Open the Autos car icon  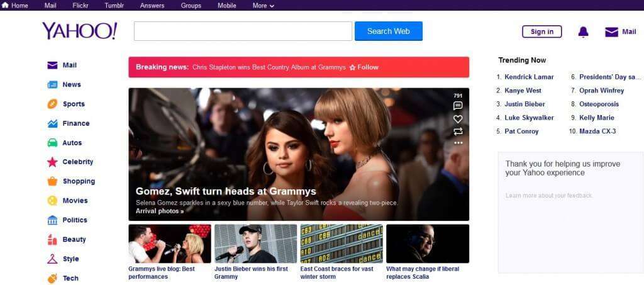tap(52, 143)
